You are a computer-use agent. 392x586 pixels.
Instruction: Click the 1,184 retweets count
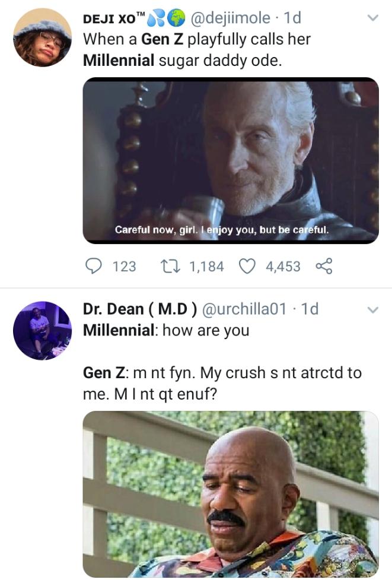206,267
